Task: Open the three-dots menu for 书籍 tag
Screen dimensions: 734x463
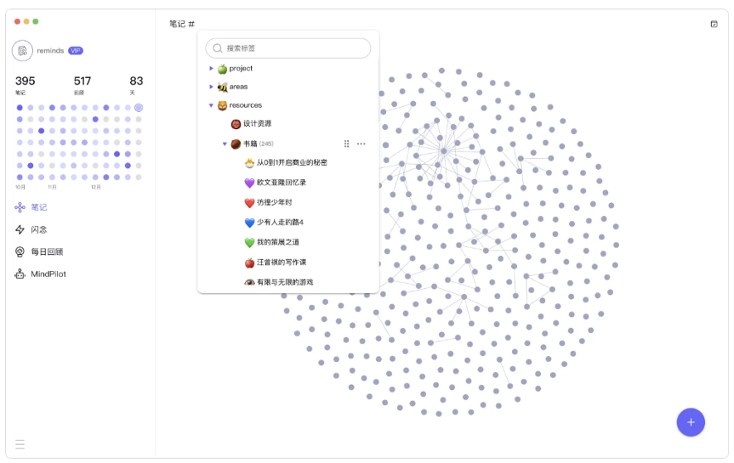Action: coord(361,144)
